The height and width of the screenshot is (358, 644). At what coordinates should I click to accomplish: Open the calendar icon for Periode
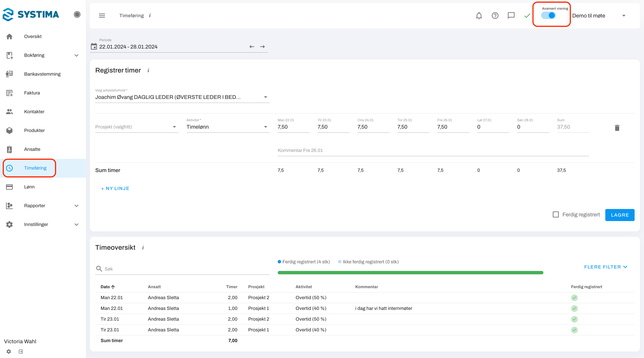click(94, 47)
